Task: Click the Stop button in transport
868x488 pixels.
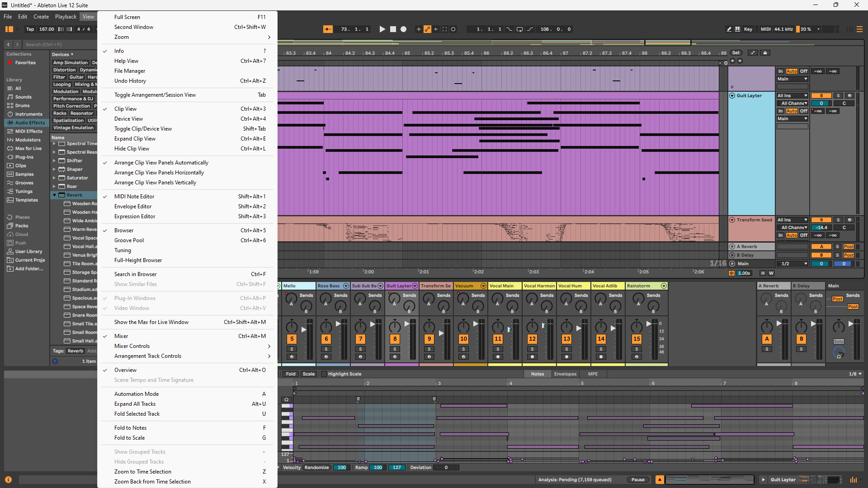Action: 393,29
